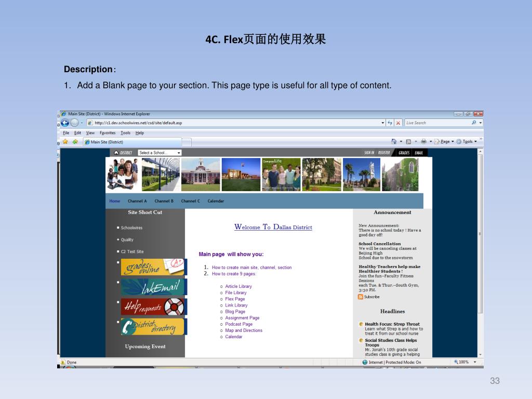Click the District home icon in site header
The height and width of the screenshot is (399, 532).
click(x=116, y=153)
